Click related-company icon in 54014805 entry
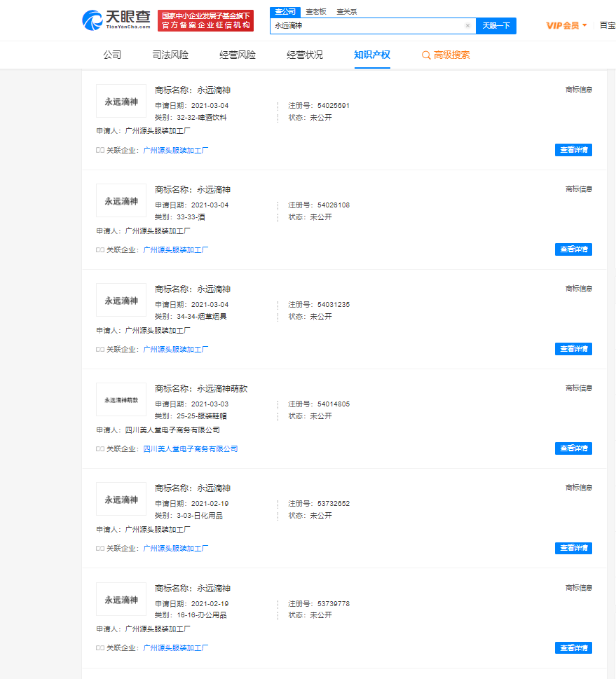 pos(100,449)
